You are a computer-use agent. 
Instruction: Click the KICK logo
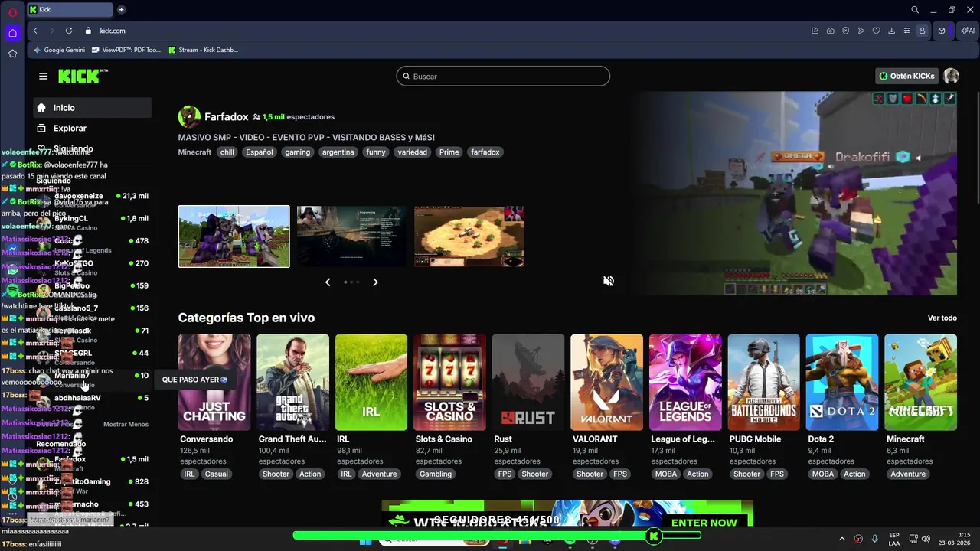tap(83, 76)
